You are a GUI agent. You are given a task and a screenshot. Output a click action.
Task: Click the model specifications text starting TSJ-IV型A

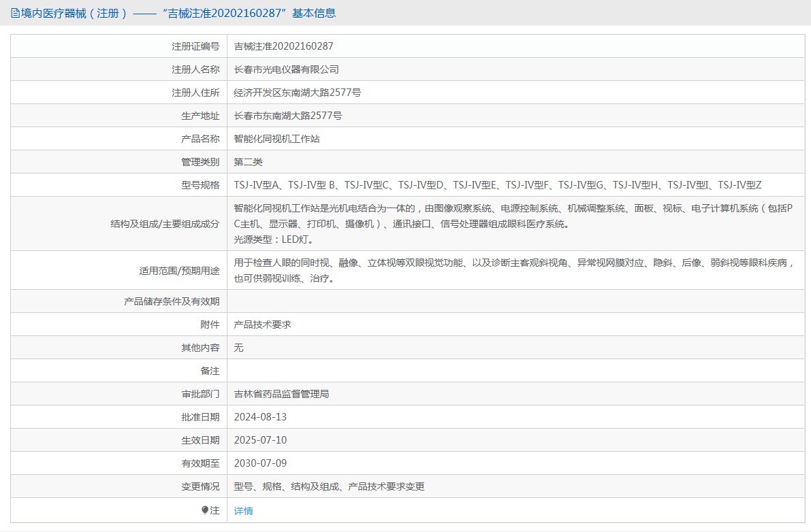click(497, 185)
